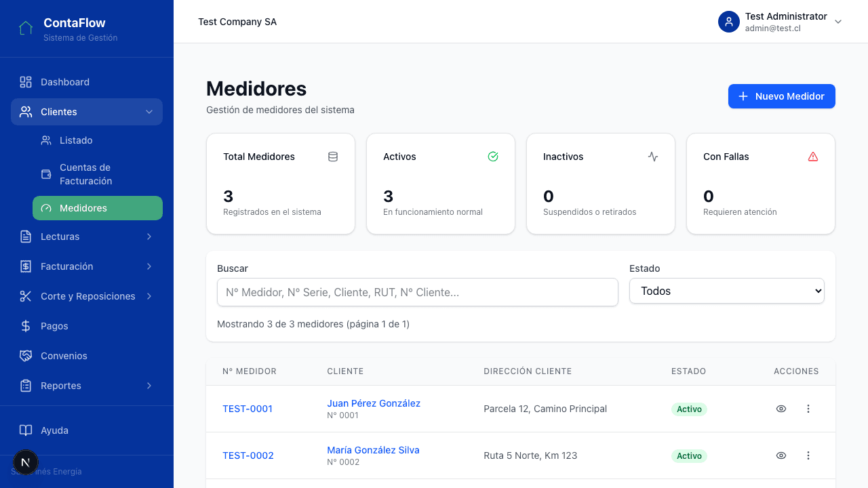Open meter link TEST-0002

tap(248, 455)
